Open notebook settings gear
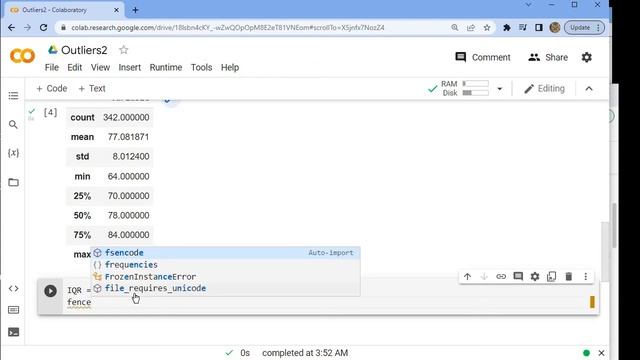Image resolution: width=640 pixels, height=360 pixels. [x=587, y=58]
